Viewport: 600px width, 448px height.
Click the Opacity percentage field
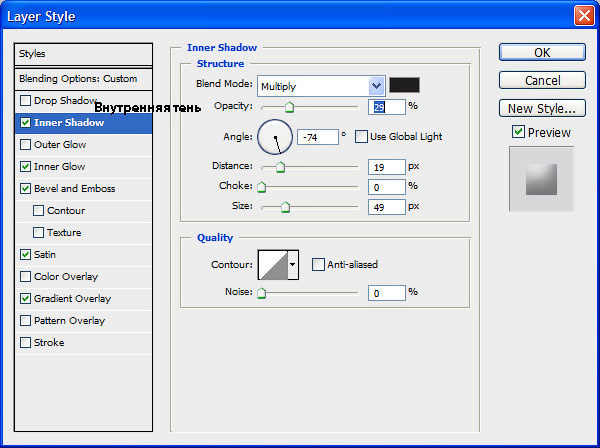click(x=386, y=107)
